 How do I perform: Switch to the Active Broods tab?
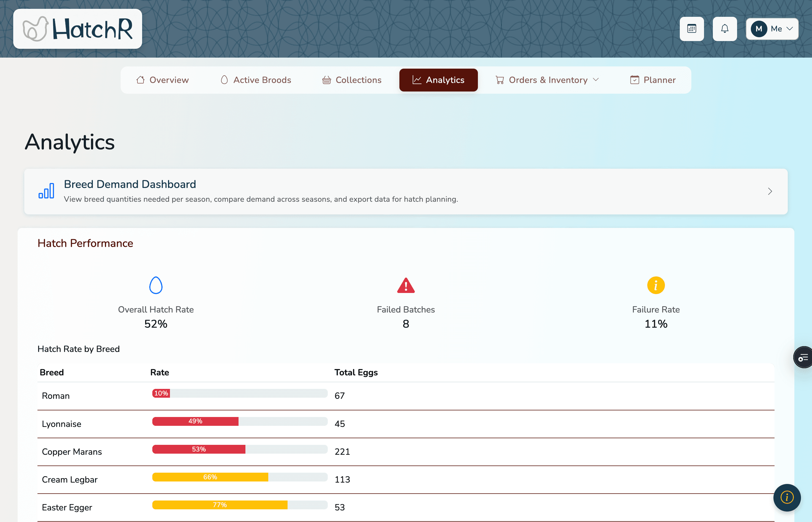[x=256, y=80]
